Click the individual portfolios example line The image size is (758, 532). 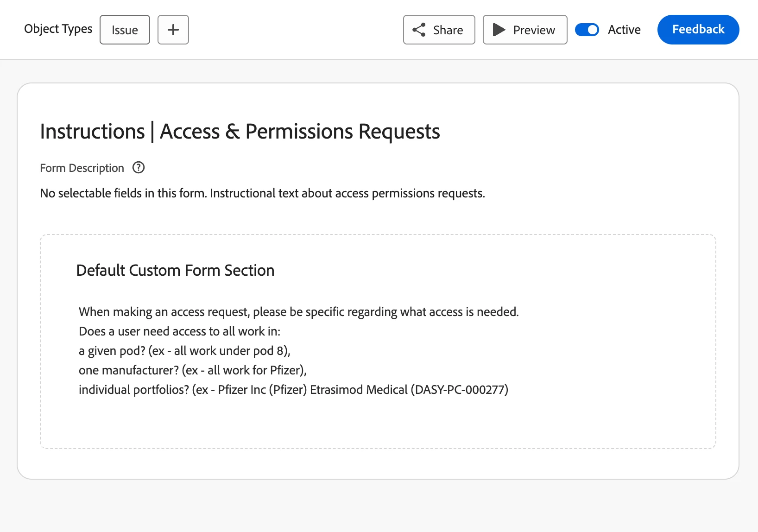point(293,390)
